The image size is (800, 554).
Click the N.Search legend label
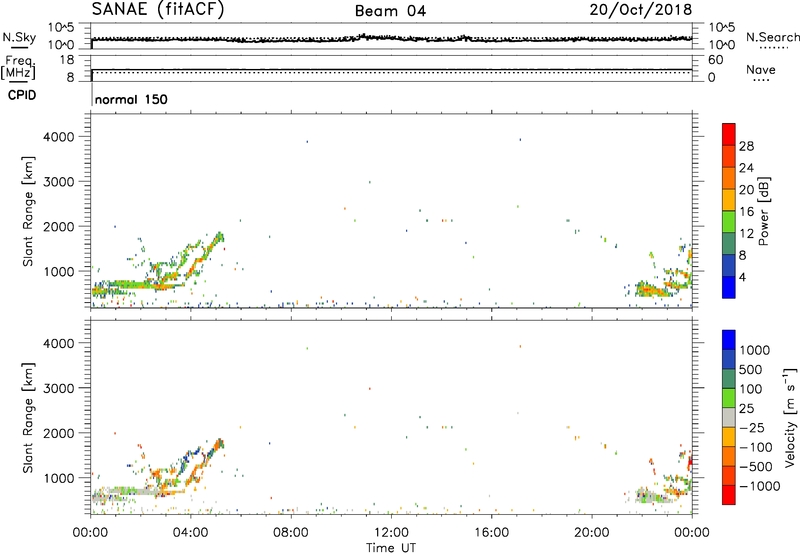[x=773, y=37]
